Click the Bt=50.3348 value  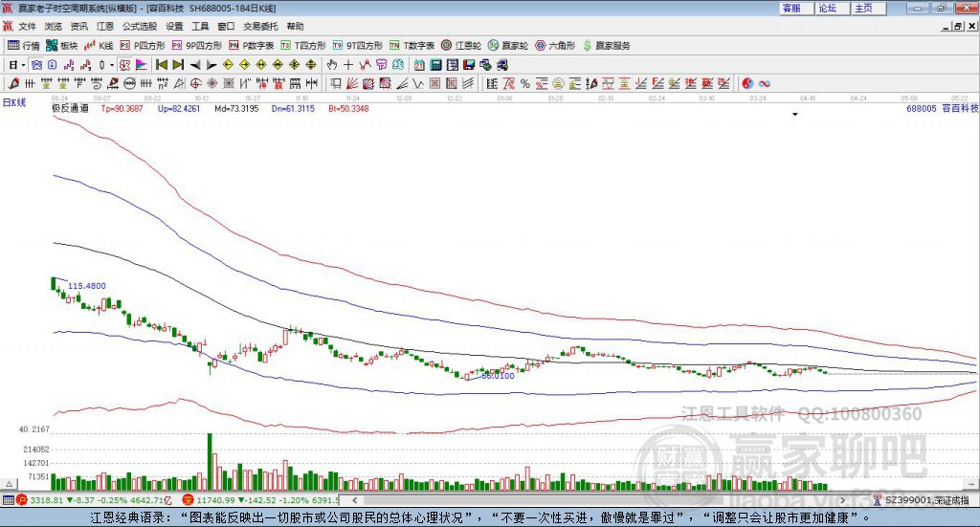[348, 109]
